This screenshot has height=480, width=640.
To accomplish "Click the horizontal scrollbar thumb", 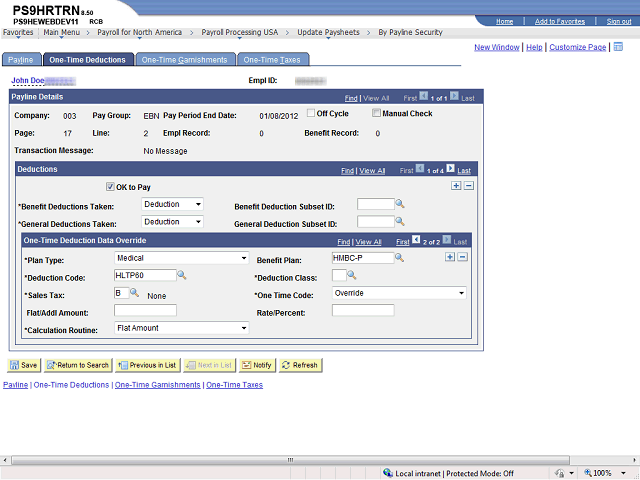I will click(x=290, y=460).
